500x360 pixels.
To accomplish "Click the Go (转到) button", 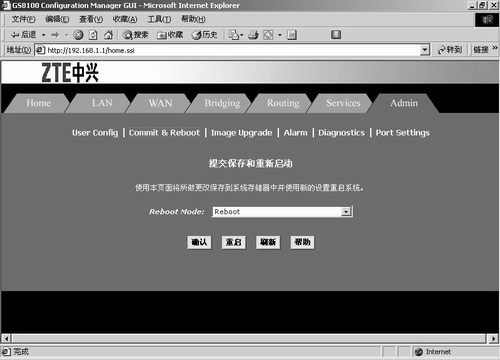I will tap(450, 50).
